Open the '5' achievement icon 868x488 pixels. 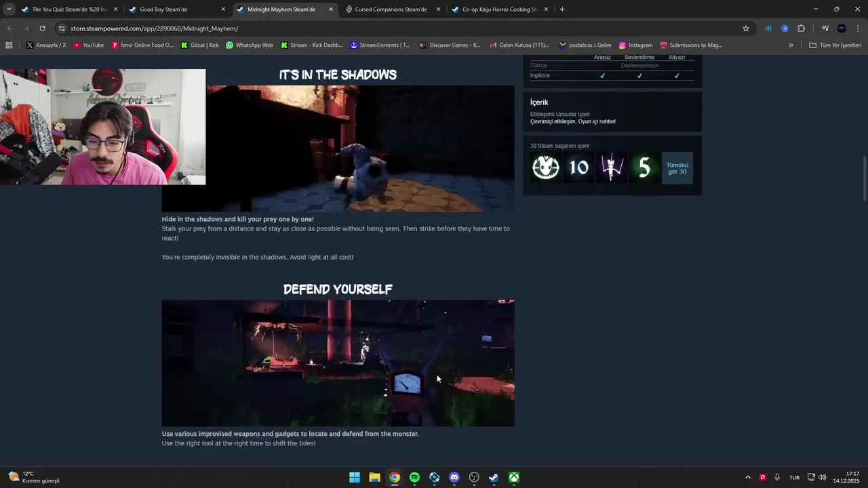click(644, 167)
